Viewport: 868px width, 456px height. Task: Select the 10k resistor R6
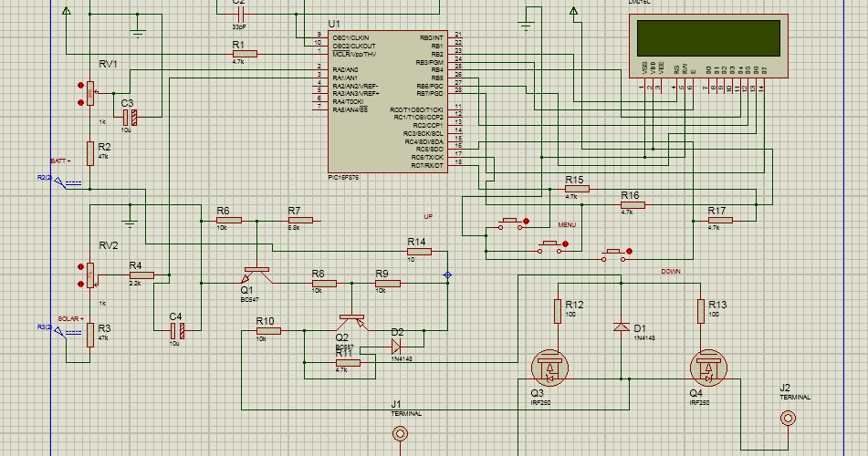click(229, 221)
